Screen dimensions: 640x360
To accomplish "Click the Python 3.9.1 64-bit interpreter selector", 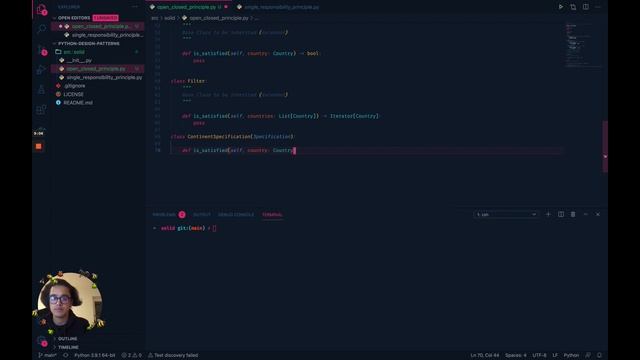I will (x=94, y=355).
